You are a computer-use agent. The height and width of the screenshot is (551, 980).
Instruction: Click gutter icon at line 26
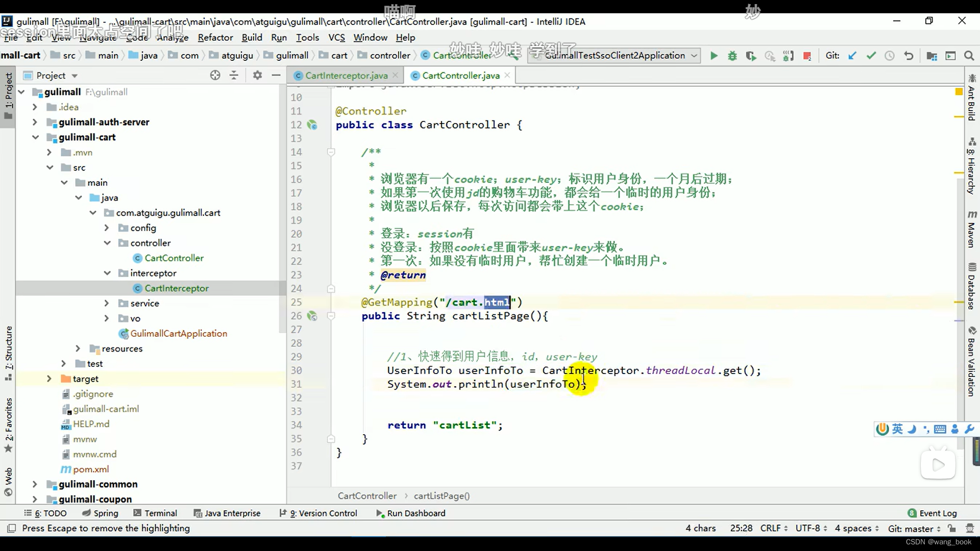tap(312, 316)
